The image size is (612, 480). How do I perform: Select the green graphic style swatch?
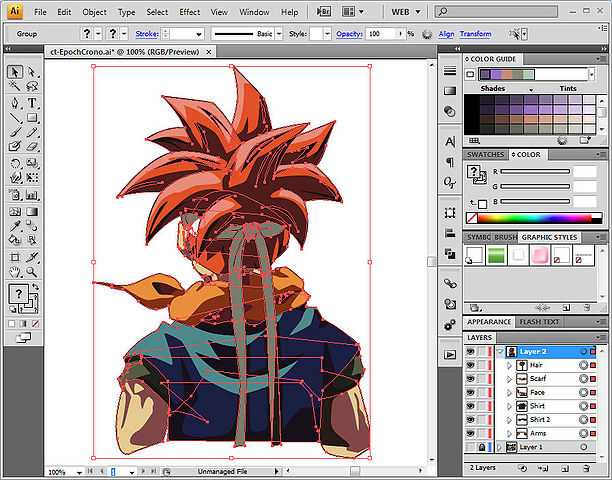pos(496,255)
